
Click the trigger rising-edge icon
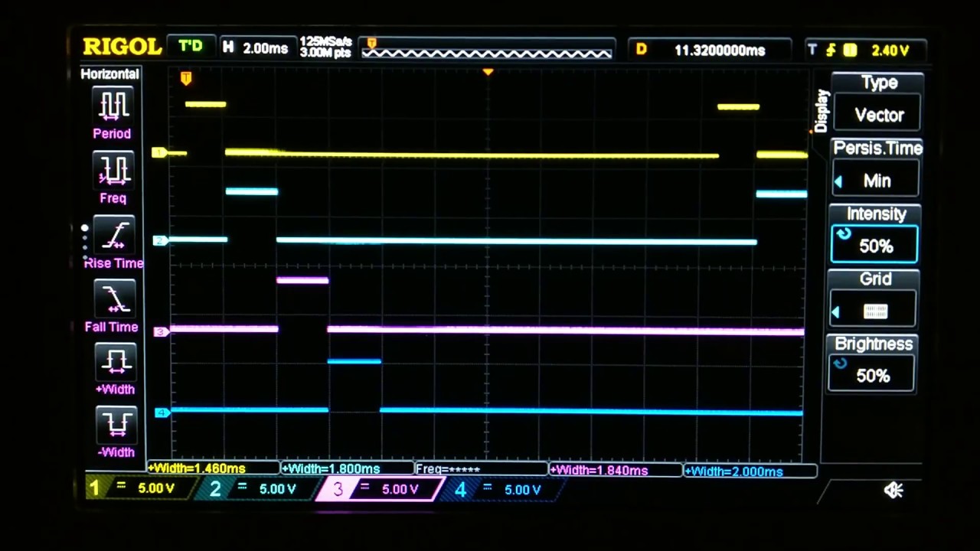831,50
